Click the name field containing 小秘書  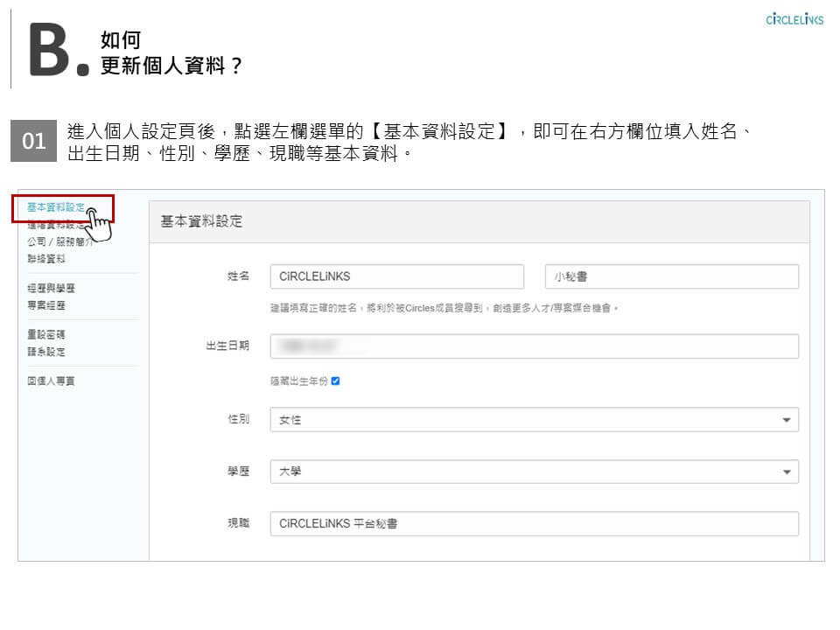pos(671,276)
